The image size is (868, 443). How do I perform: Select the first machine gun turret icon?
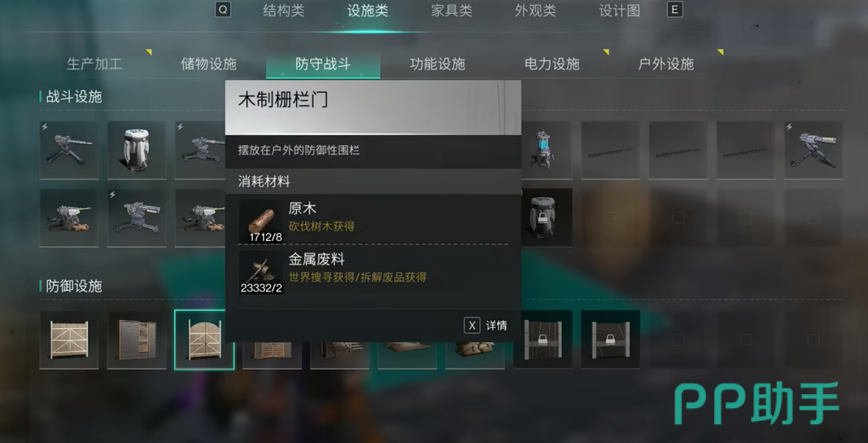click(x=68, y=150)
